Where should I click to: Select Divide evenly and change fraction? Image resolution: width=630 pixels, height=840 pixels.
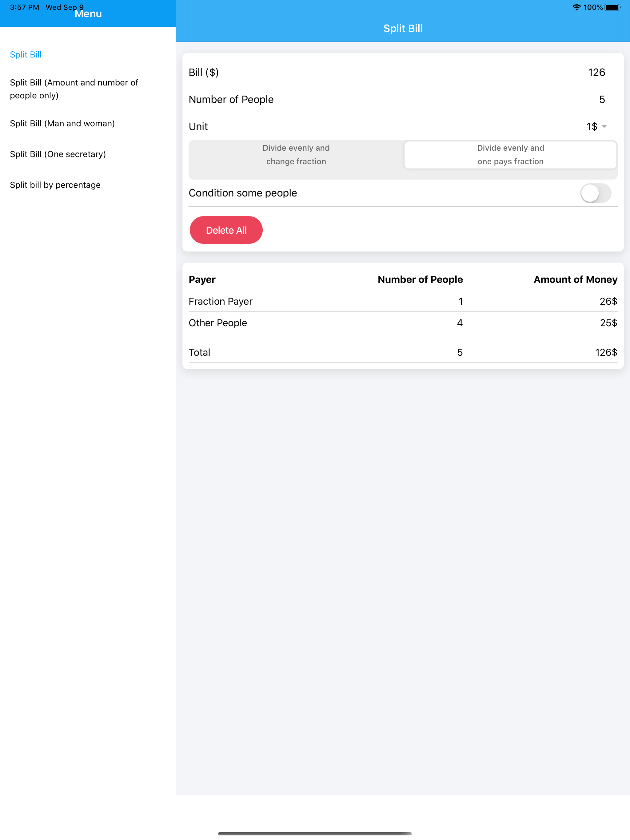click(x=296, y=155)
